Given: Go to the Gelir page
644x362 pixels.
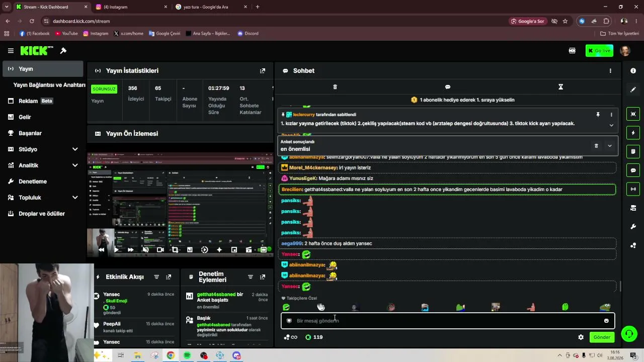Looking at the screenshot, I should click(42, 117).
